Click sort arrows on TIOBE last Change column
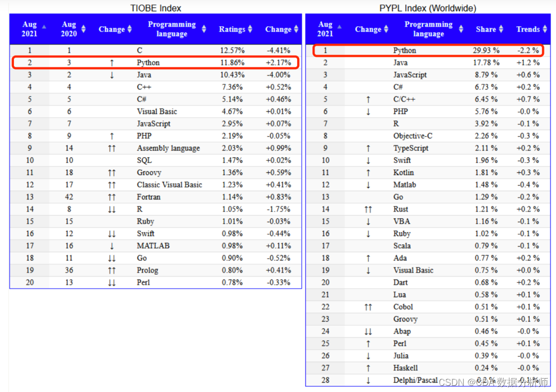This screenshot has width=556, height=392. [x=296, y=29]
